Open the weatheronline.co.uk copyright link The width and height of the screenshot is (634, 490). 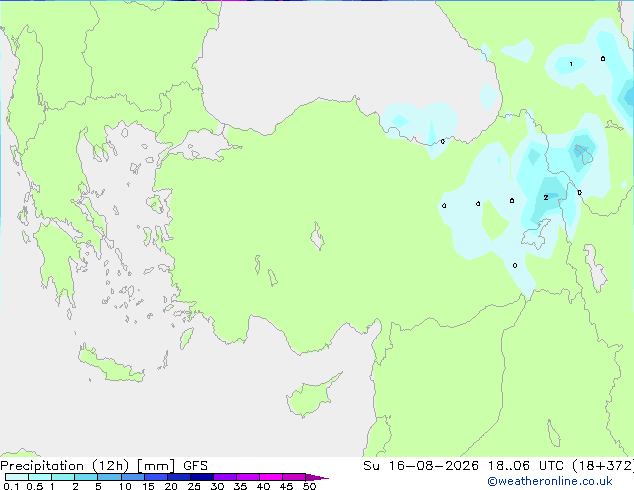[x=550, y=481]
